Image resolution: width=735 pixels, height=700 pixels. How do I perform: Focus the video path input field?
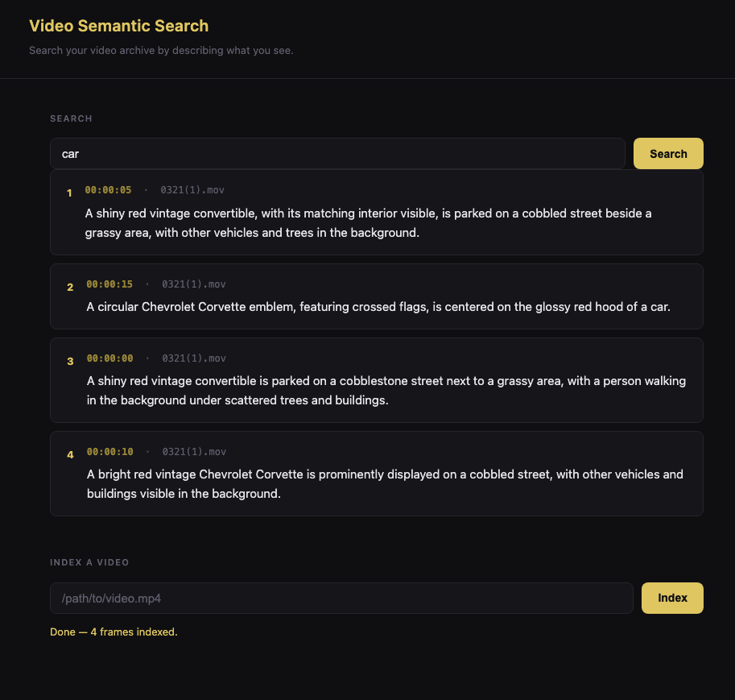pyautogui.click(x=341, y=599)
